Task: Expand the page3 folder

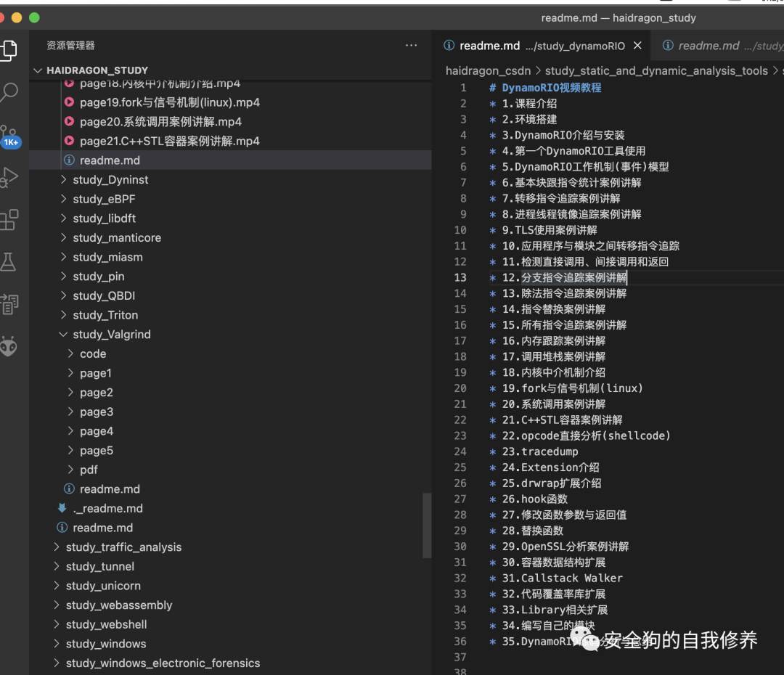Action: tap(97, 412)
